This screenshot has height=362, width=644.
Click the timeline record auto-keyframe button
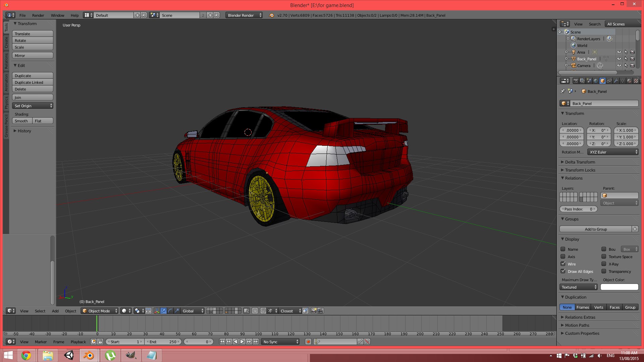[x=308, y=342]
